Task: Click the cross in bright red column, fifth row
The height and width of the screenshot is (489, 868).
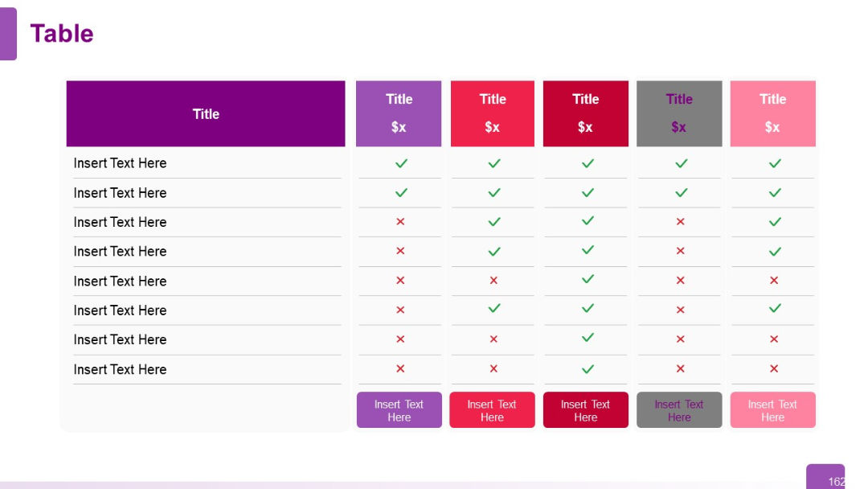Action: point(493,280)
